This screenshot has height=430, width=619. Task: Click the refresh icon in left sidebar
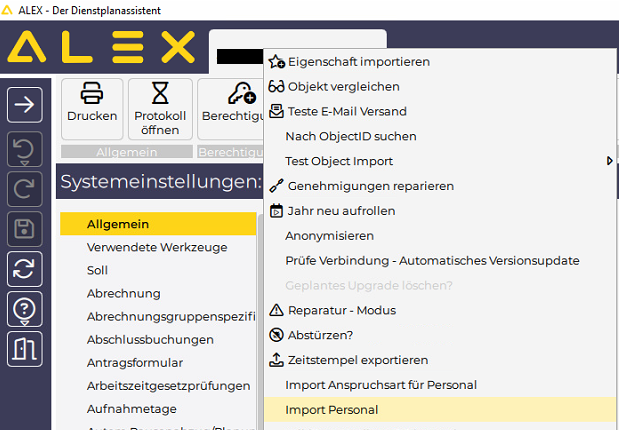(x=25, y=268)
